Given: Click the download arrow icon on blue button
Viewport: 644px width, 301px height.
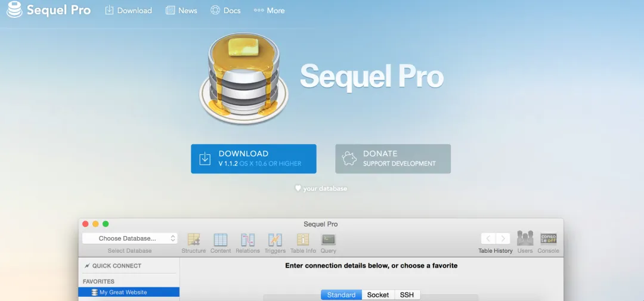Looking at the screenshot, I should click(205, 159).
